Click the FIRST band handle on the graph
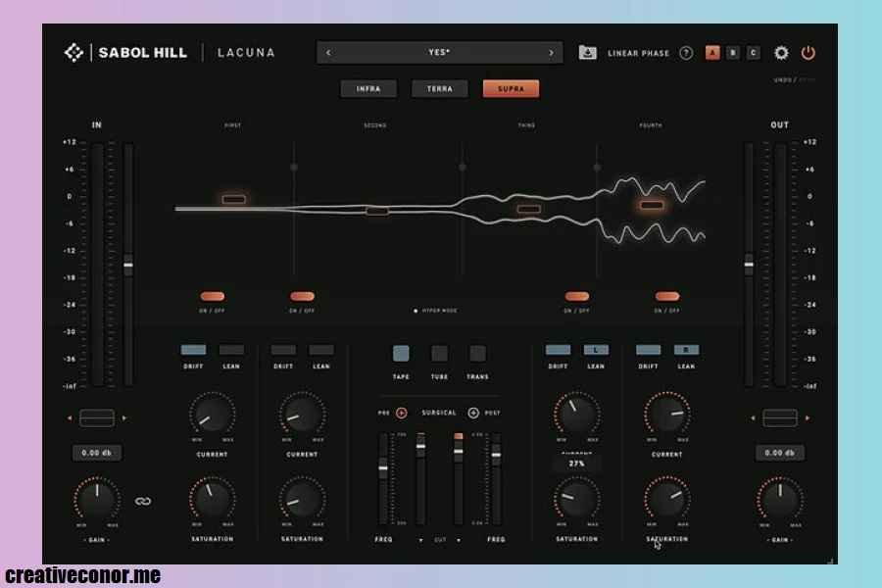The image size is (882, 588). (233, 199)
